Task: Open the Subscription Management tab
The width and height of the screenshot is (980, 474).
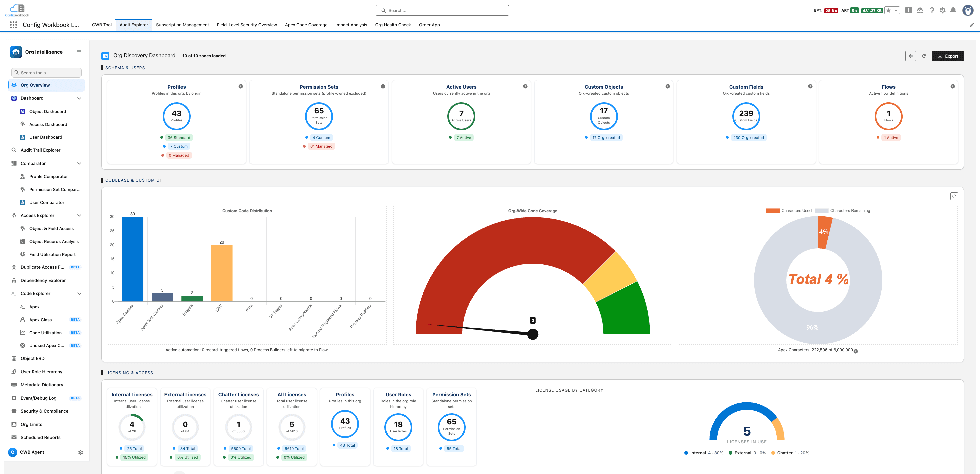Action: click(182, 25)
